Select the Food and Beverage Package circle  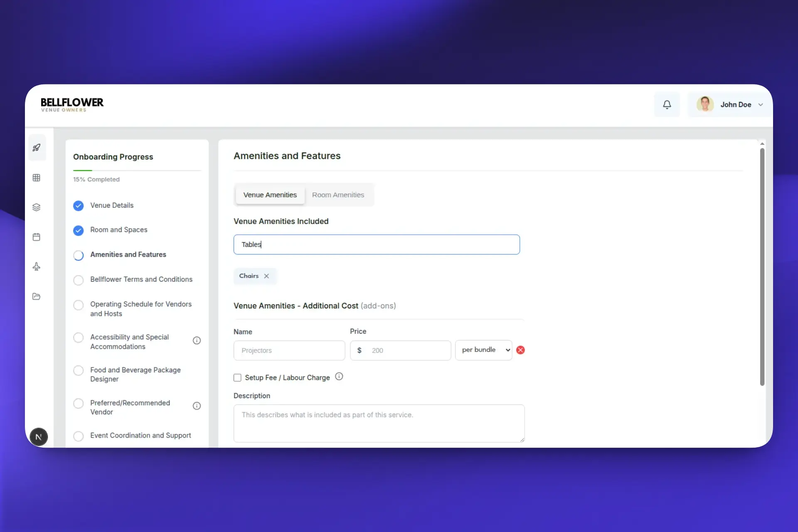[78, 370]
